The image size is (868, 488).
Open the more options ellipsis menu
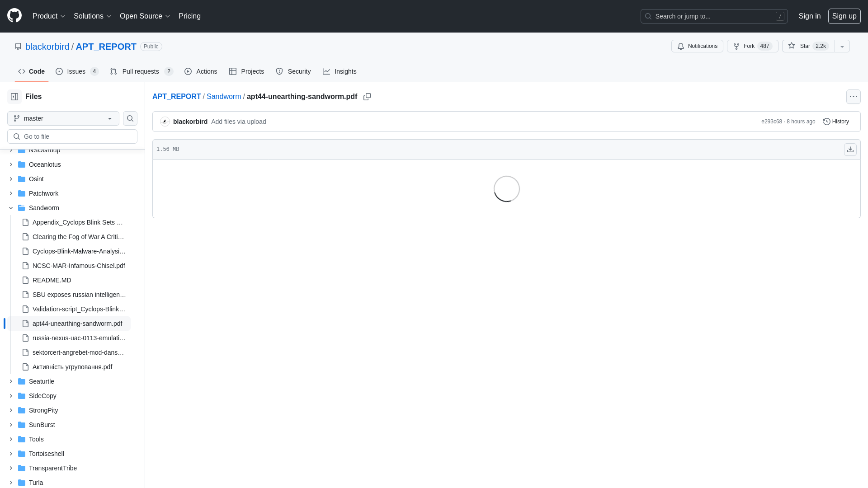click(x=854, y=97)
